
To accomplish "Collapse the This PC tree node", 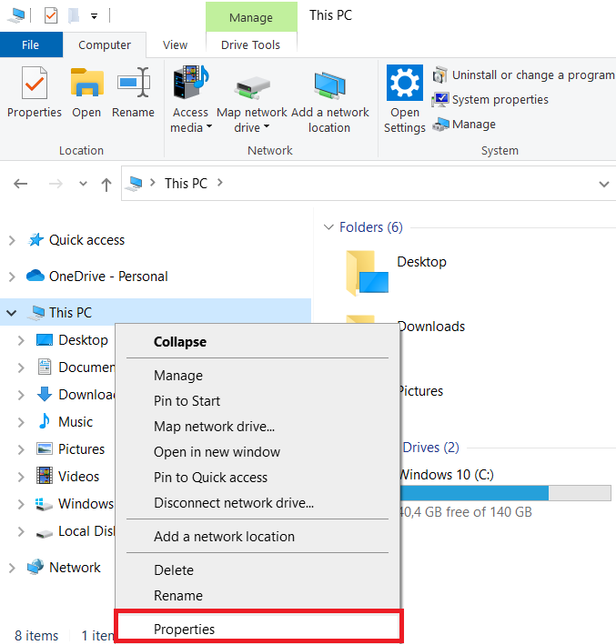I will 12,313.
